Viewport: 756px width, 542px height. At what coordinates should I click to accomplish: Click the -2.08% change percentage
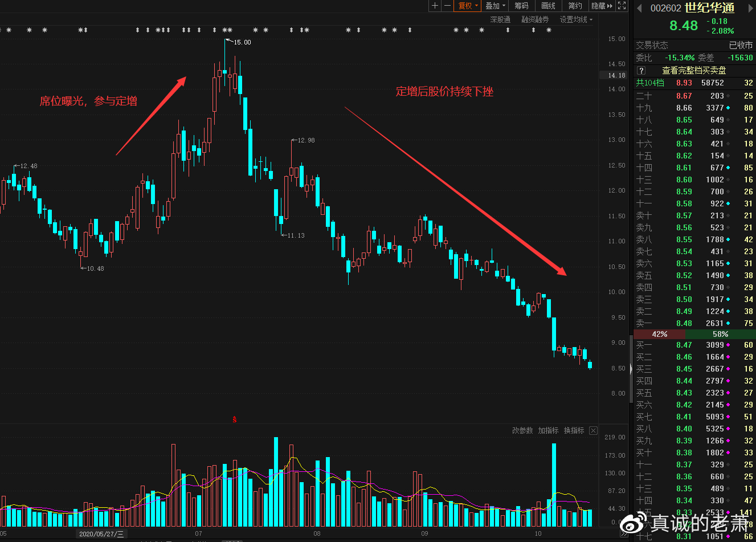click(721, 31)
